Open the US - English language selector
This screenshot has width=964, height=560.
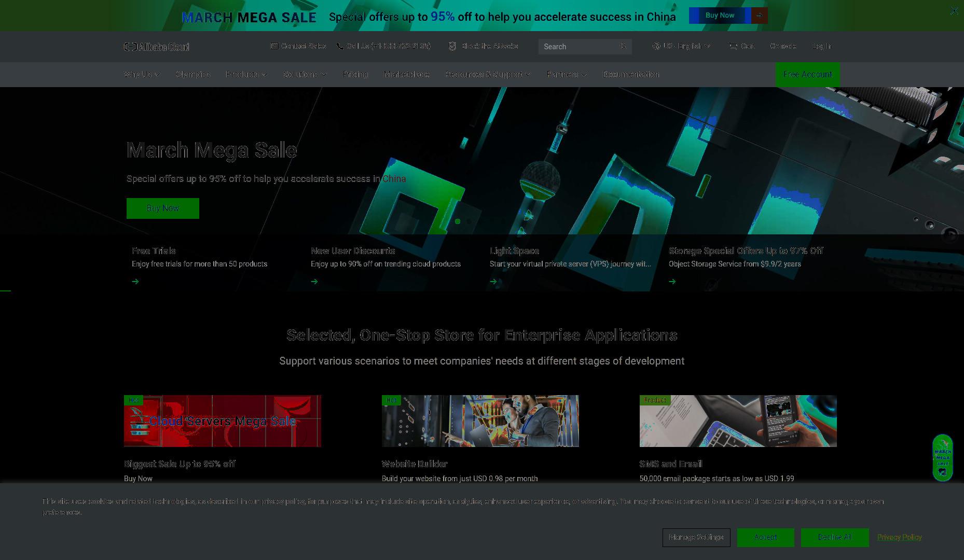click(682, 46)
